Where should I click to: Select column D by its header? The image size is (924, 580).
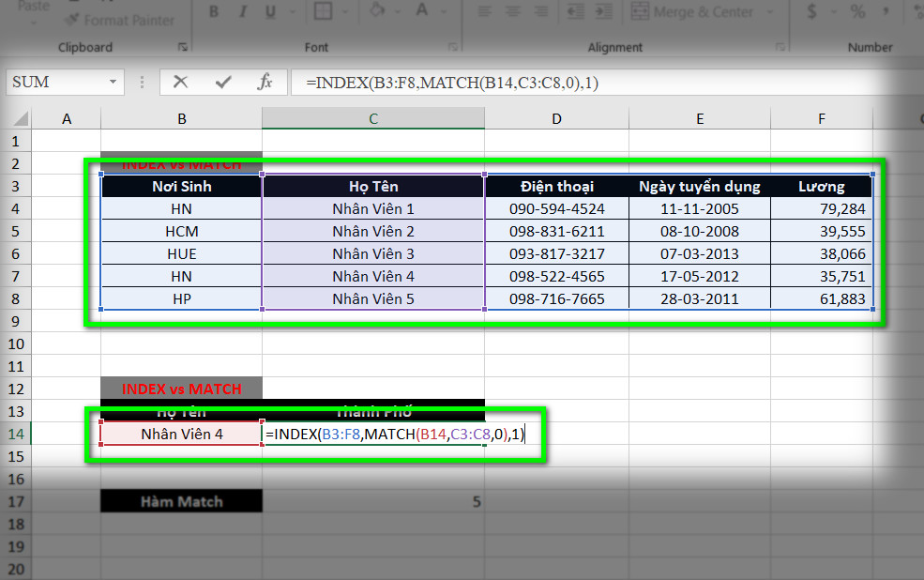pos(557,119)
